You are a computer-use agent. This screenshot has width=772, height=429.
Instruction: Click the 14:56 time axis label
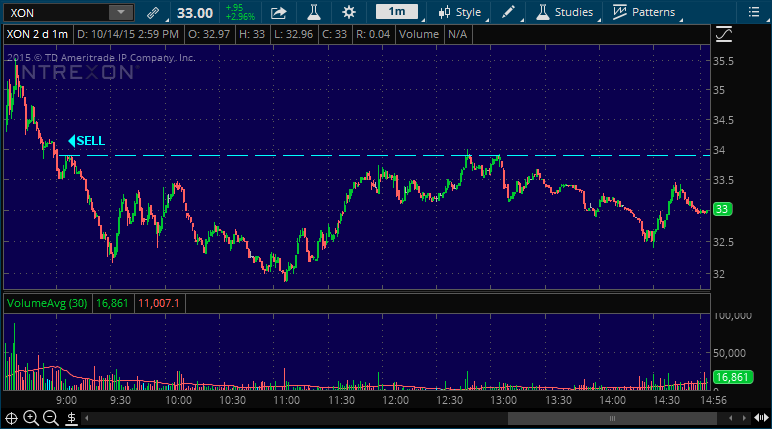pos(713,400)
